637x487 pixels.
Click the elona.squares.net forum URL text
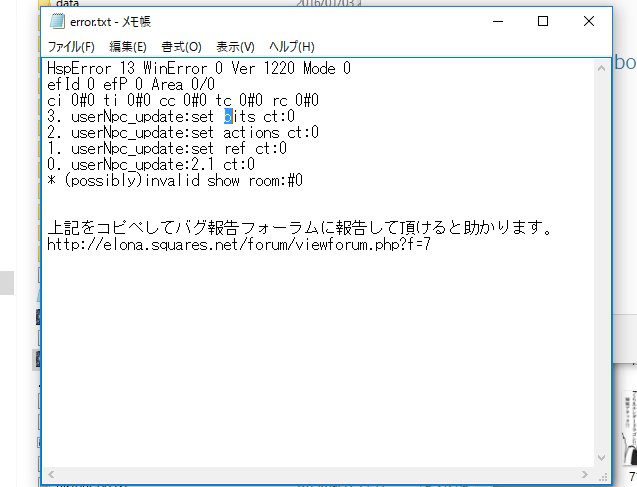tap(239, 245)
